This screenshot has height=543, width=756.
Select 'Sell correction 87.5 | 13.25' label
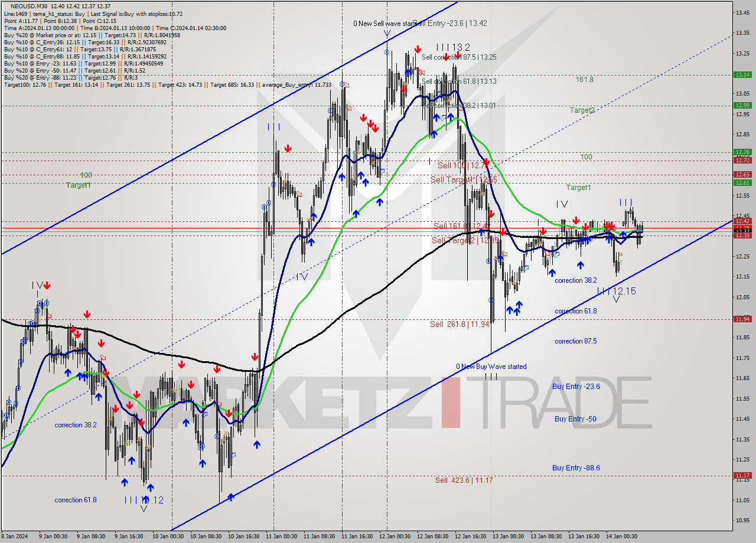tap(459, 57)
